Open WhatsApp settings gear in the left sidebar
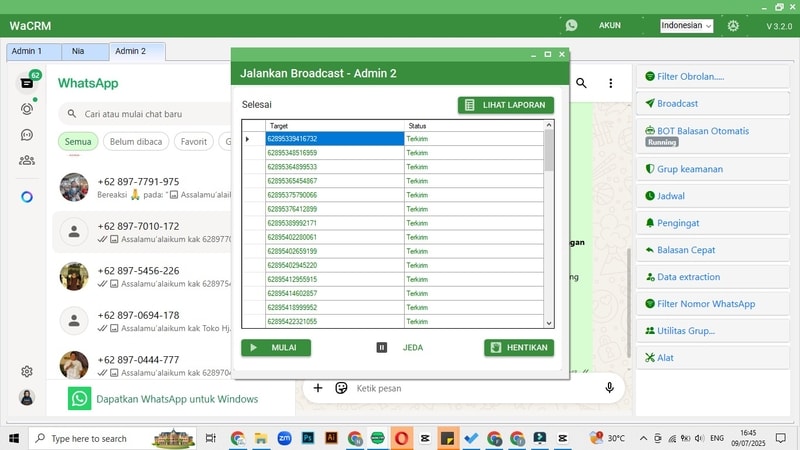The image size is (800, 450). 27,371
